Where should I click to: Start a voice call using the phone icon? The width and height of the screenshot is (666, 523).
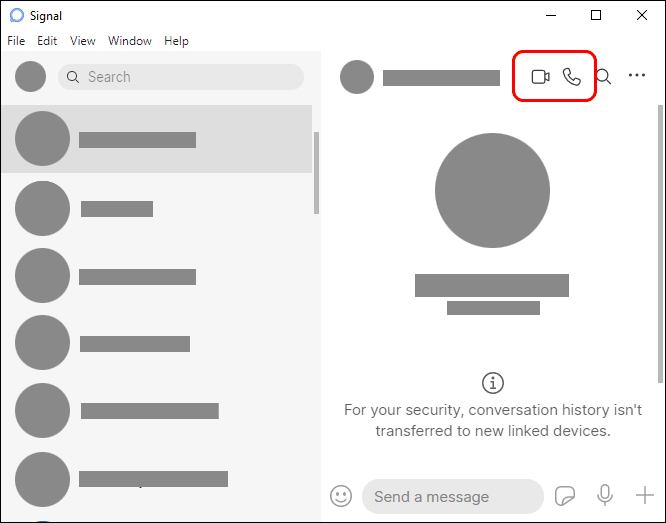572,77
